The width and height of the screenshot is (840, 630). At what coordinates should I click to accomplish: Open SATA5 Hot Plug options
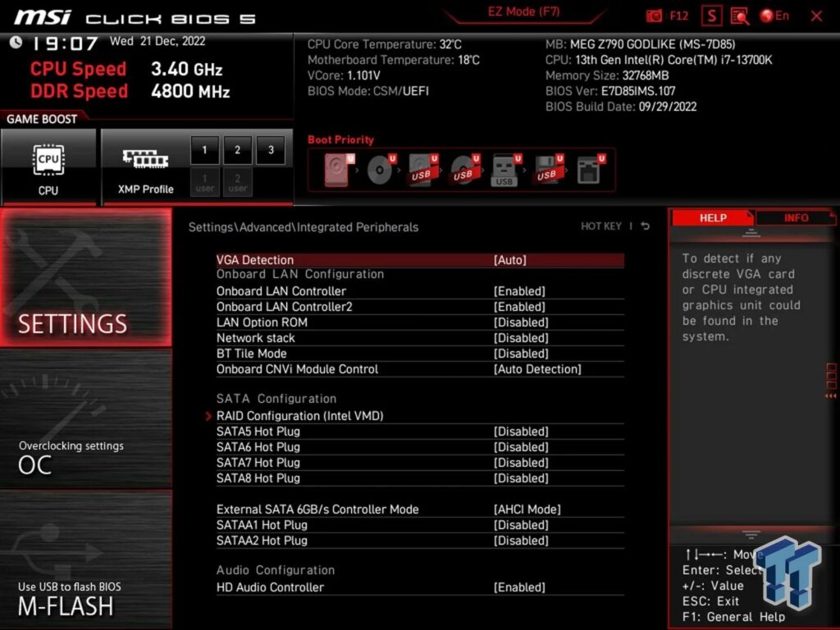(x=420, y=431)
